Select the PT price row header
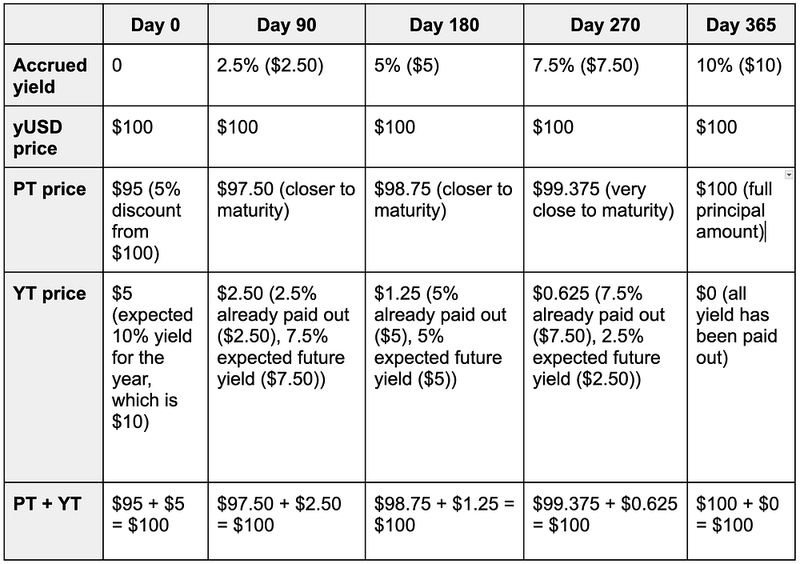This screenshot has height=564, width=800. click(x=50, y=189)
